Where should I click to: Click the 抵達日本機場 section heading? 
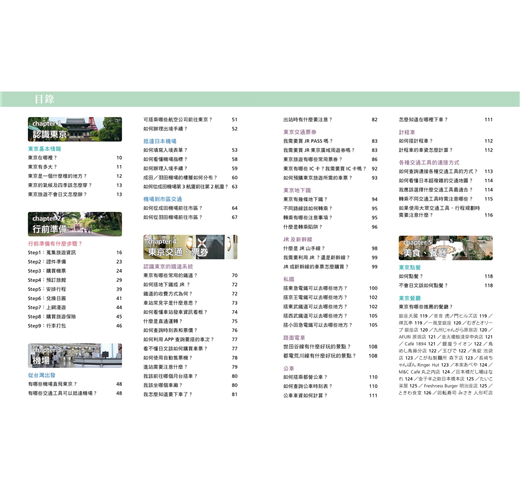(160, 141)
